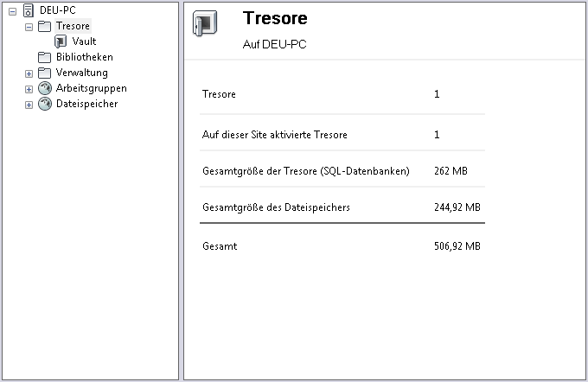Collapse the Tresore tree node
This screenshot has height=382, width=588.
pos(29,27)
